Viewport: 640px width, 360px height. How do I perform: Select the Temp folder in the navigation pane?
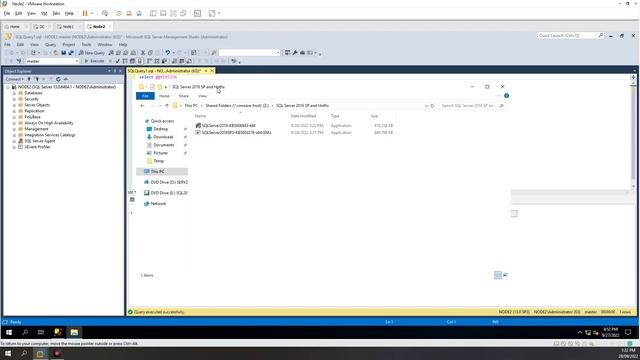coord(158,161)
